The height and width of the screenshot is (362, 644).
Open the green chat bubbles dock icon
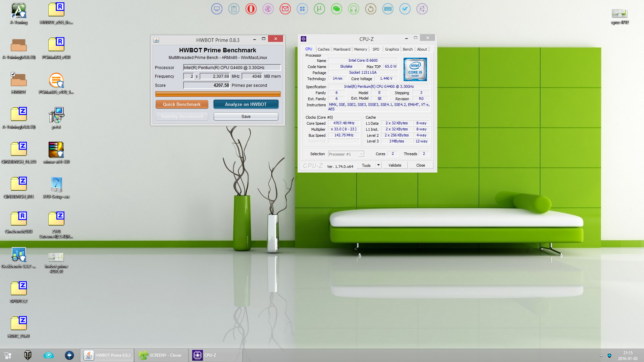(336, 9)
